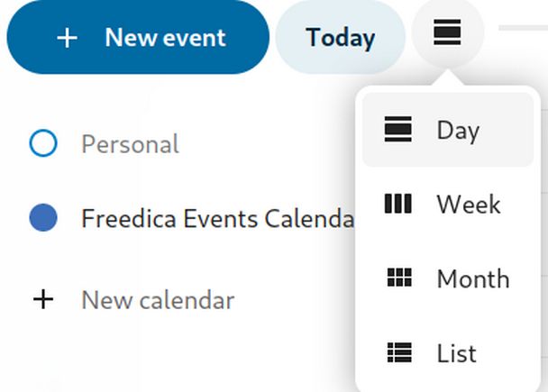Open the New calendar text entry

(x=158, y=300)
